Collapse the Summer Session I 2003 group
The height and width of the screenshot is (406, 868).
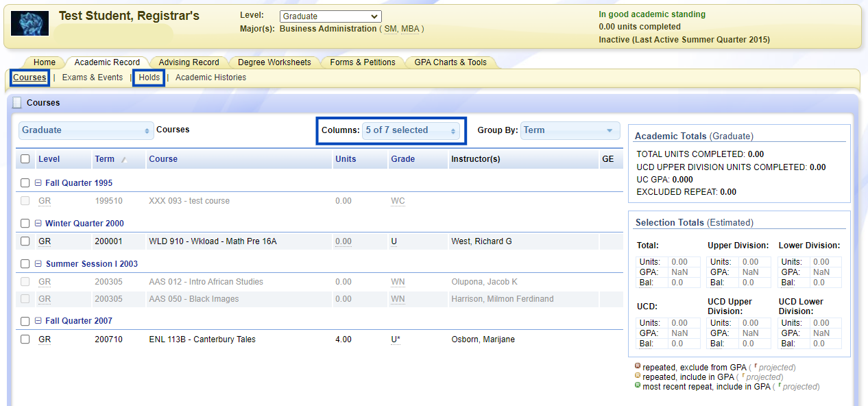click(x=38, y=264)
